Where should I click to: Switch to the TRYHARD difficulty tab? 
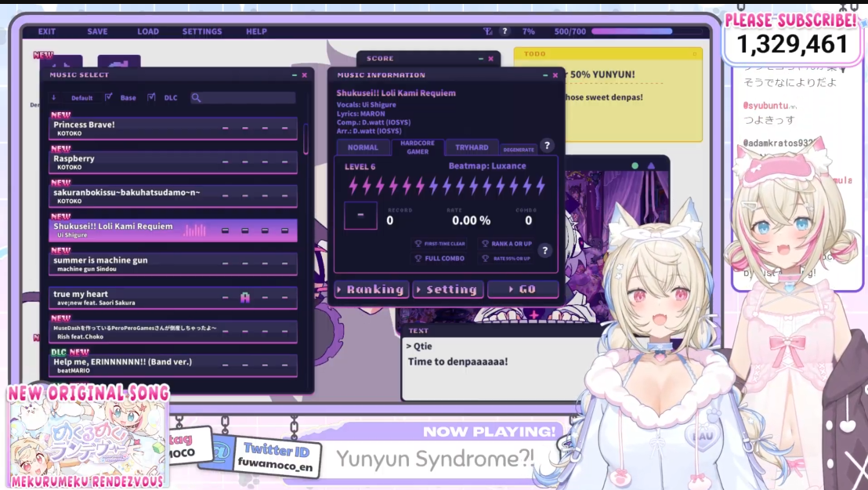click(472, 147)
